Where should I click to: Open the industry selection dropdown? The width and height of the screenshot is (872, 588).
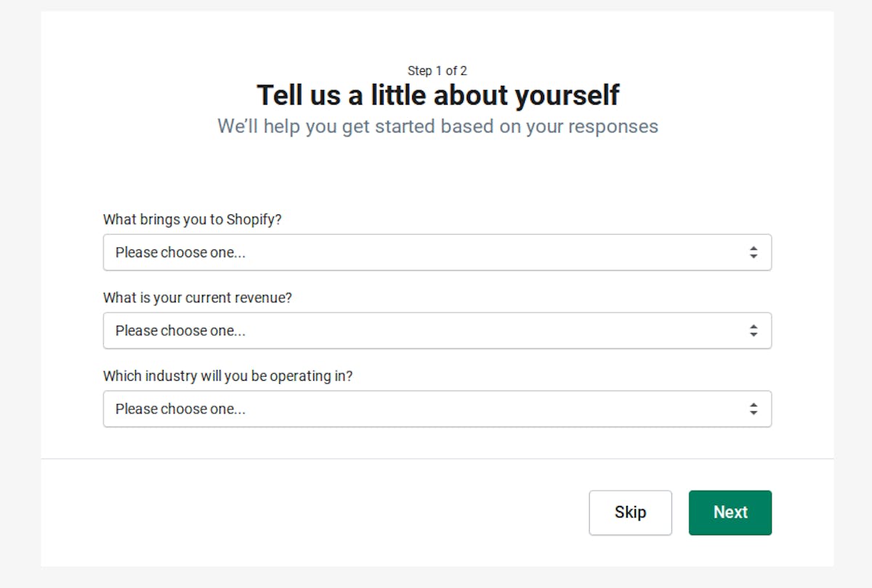(437, 409)
